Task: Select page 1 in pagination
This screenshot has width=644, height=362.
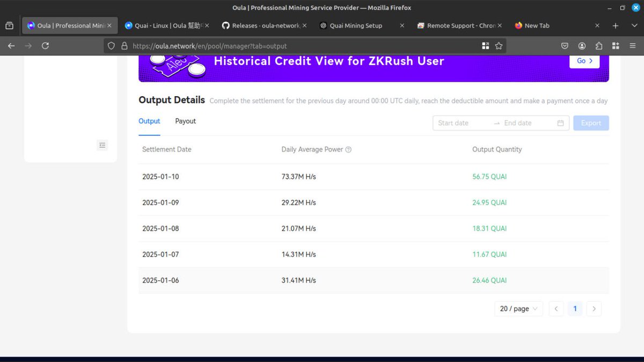Action: click(x=575, y=309)
